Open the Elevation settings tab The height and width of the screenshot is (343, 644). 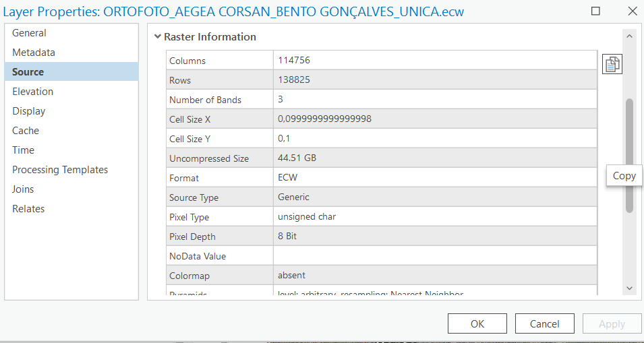[x=32, y=92]
